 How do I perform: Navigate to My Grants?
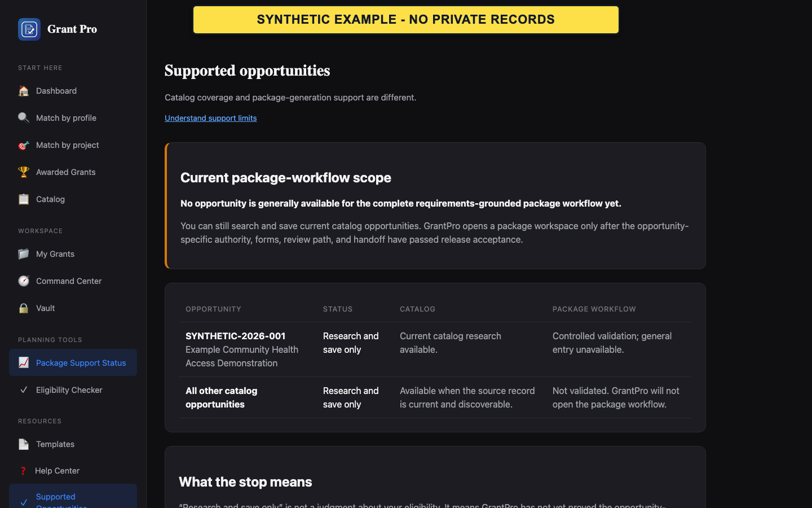pyautogui.click(x=73, y=254)
